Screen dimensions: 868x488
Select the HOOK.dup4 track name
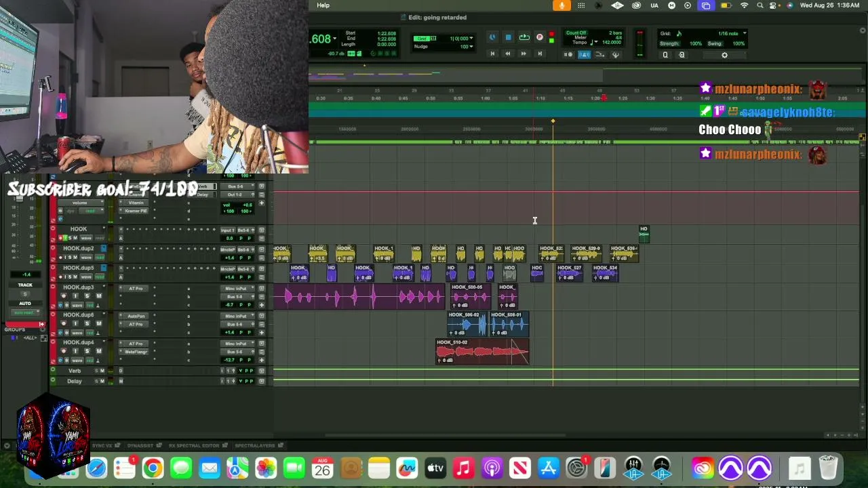[x=79, y=343]
